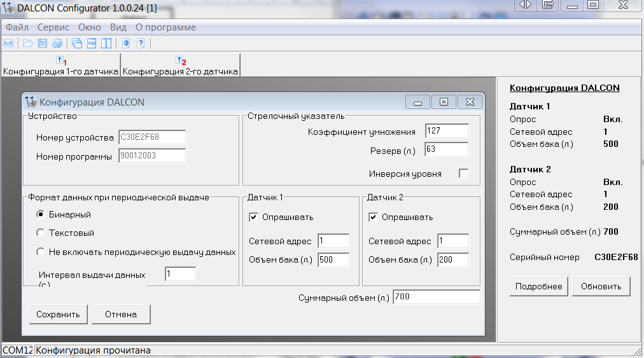Click Датчик 2 heading in side panel
Image resolution: width=644 pixels, height=358 pixels.
pos(530,169)
